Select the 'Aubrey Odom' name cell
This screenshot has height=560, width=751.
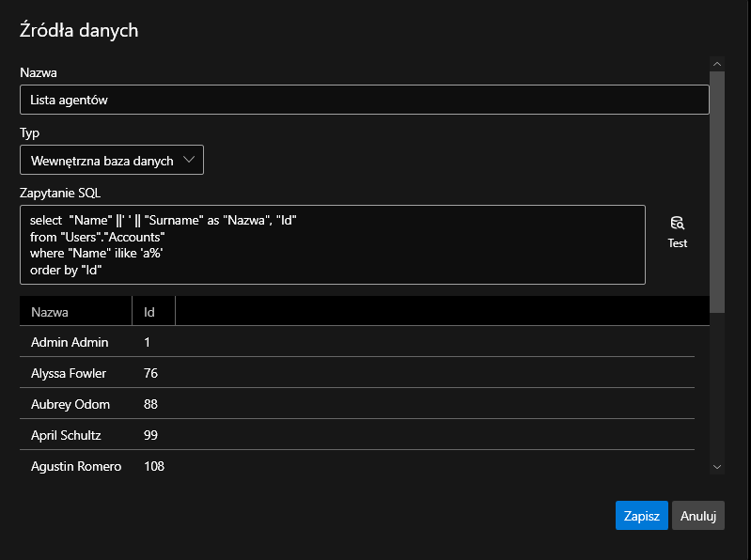pyautogui.click(x=70, y=404)
